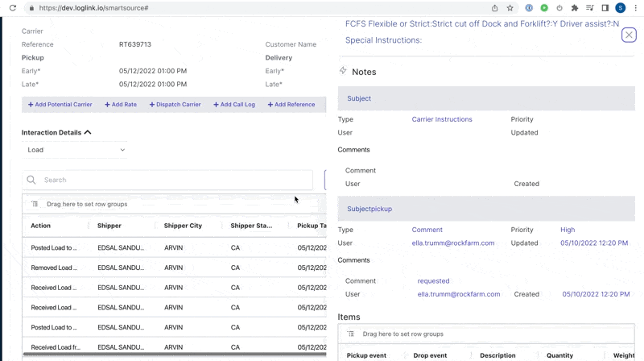
Task: Open the Load dropdown
Action: pyautogui.click(x=75, y=150)
